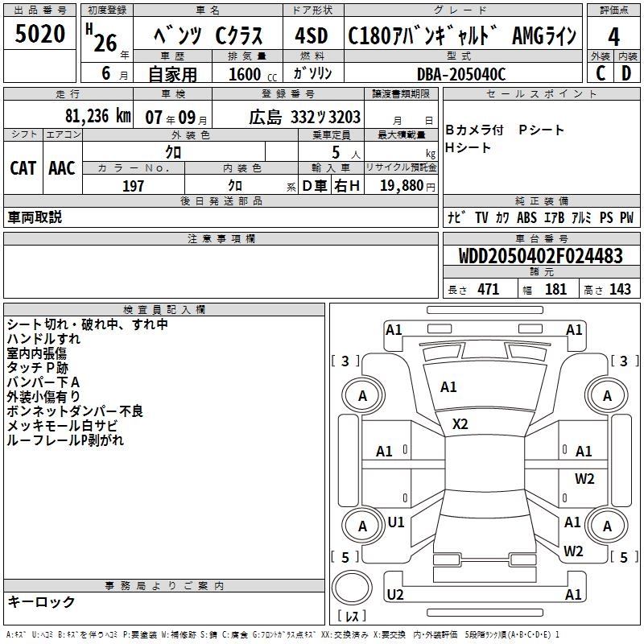Select door type 4SD

click(312, 35)
